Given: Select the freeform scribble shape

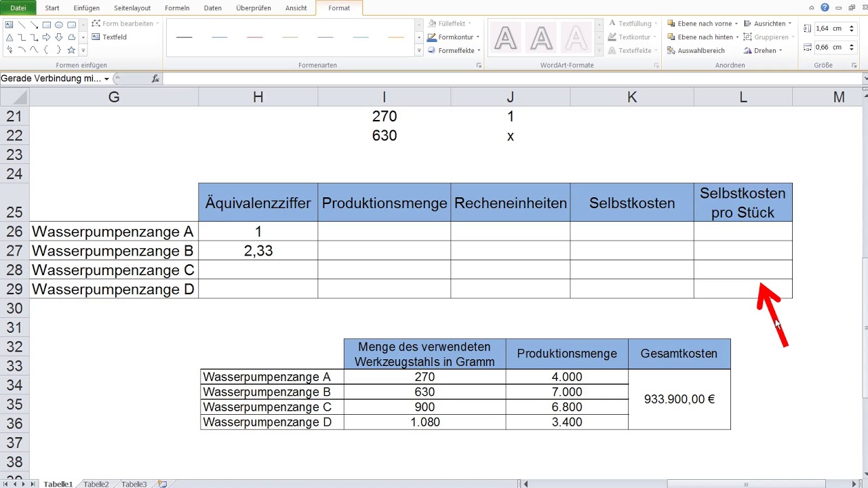Looking at the screenshot, I should (x=9, y=50).
